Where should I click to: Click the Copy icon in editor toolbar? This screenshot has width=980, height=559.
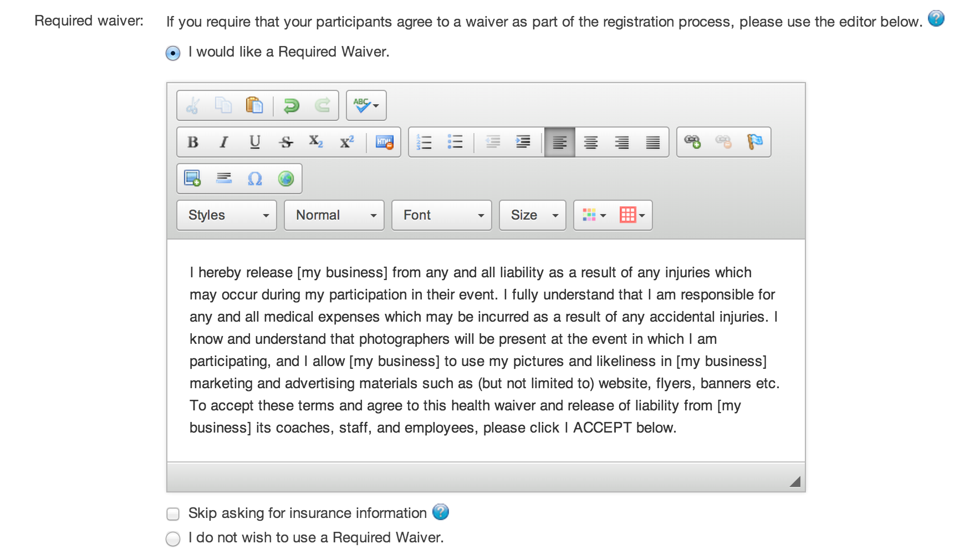223,105
